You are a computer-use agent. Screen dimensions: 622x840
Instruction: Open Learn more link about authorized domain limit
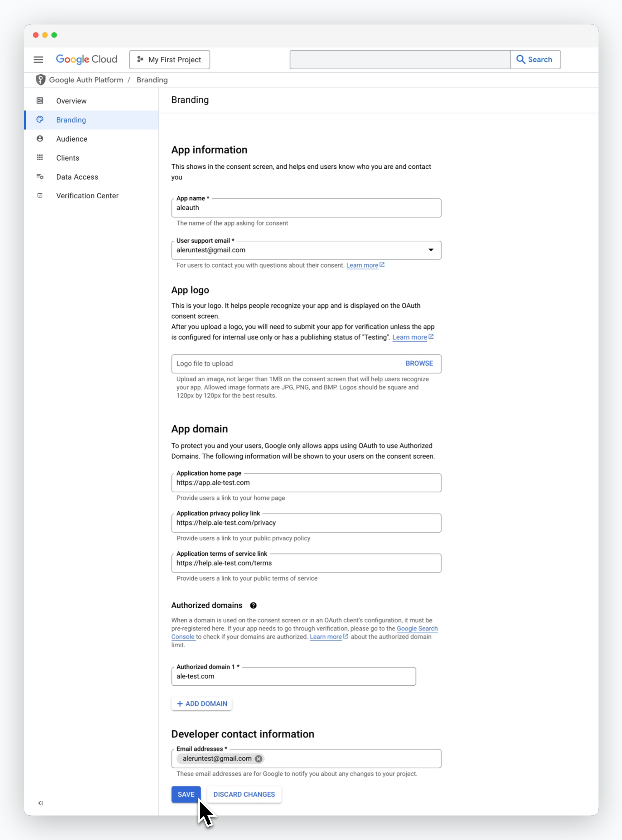coord(326,637)
